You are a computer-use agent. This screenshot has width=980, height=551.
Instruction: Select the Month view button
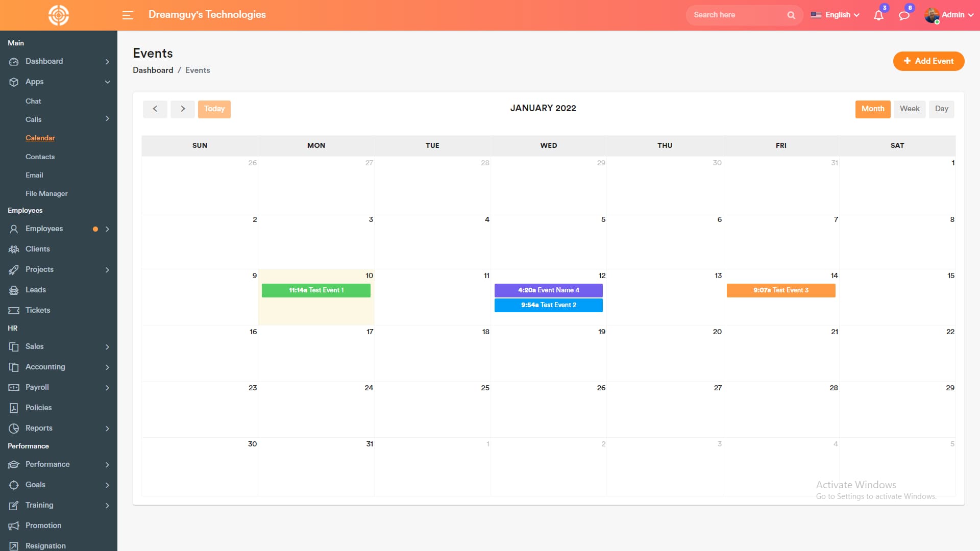(873, 109)
